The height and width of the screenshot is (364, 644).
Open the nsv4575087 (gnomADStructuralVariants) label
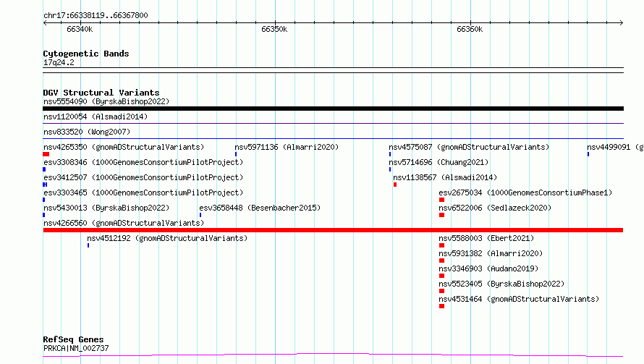(469, 147)
